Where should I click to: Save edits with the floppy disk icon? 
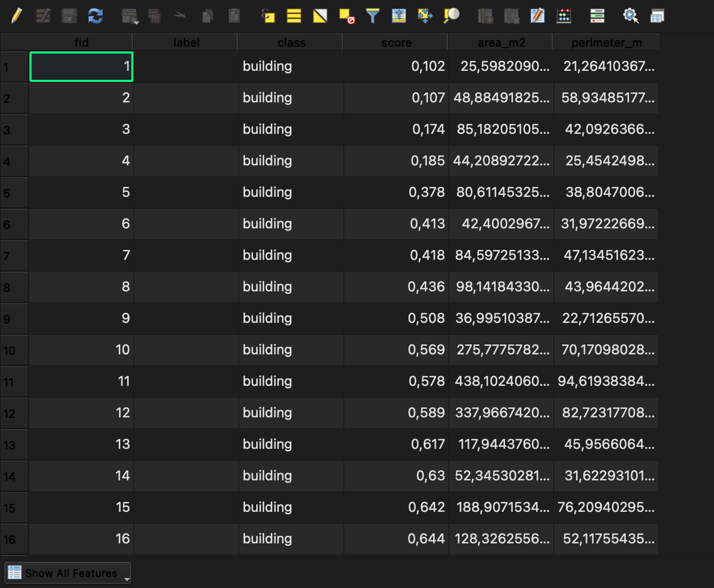[x=69, y=15]
